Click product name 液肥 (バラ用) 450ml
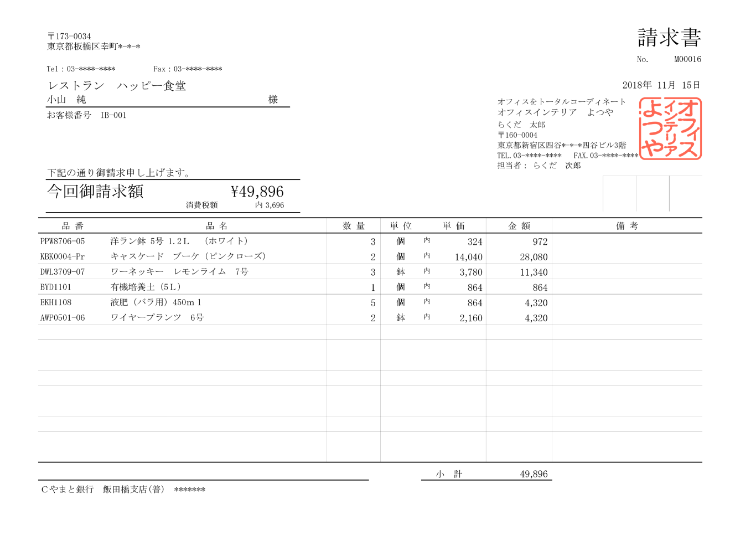756x535 pixels. click(x=156, y=302)
